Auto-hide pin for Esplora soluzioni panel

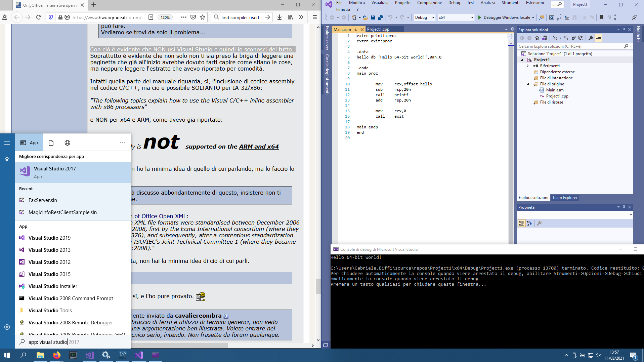[x=624, y=30]
